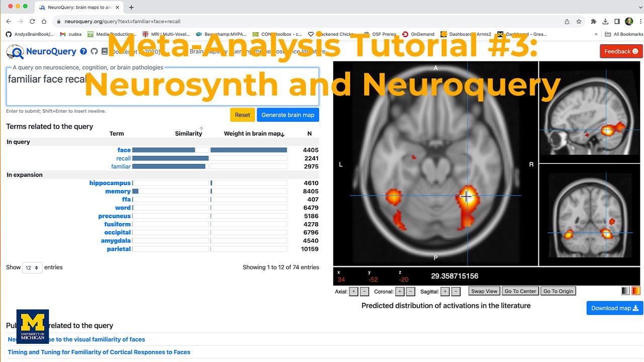Open MRI Multi-Voxel bookmark
The height and width of the screenshot is (362, 644).
coord(166,34)
